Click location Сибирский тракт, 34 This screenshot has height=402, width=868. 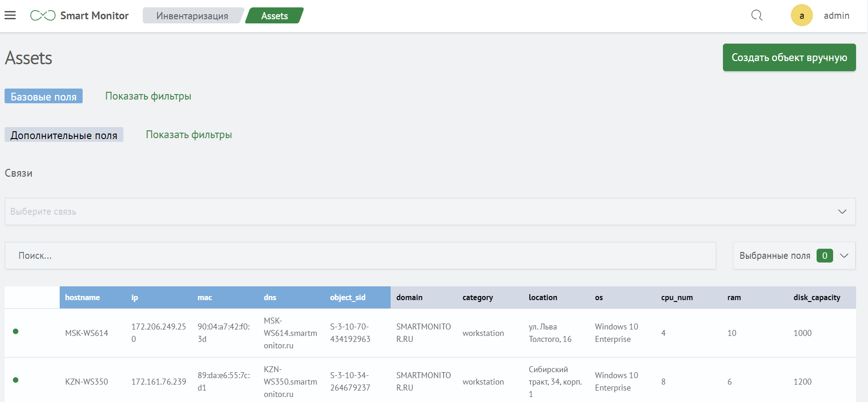pos(555,382)
